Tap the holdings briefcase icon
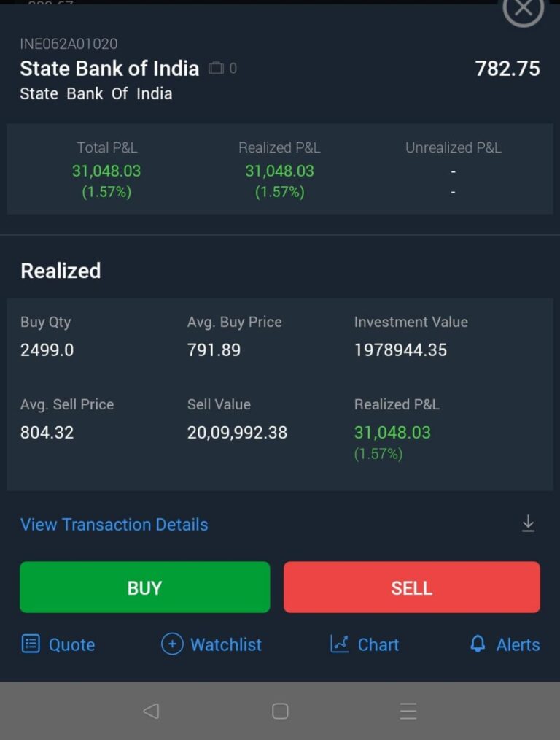The width and height of the screenshot is (560, 740). click(217, 68)
